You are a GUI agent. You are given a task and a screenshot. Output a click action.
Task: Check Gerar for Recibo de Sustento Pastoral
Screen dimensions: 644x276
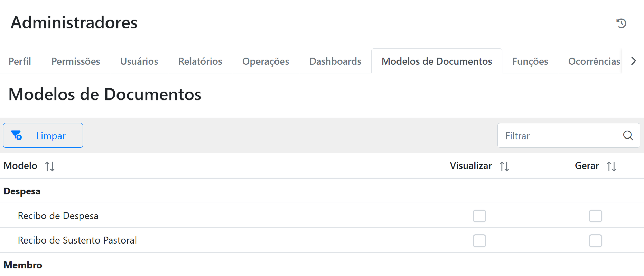595,240
